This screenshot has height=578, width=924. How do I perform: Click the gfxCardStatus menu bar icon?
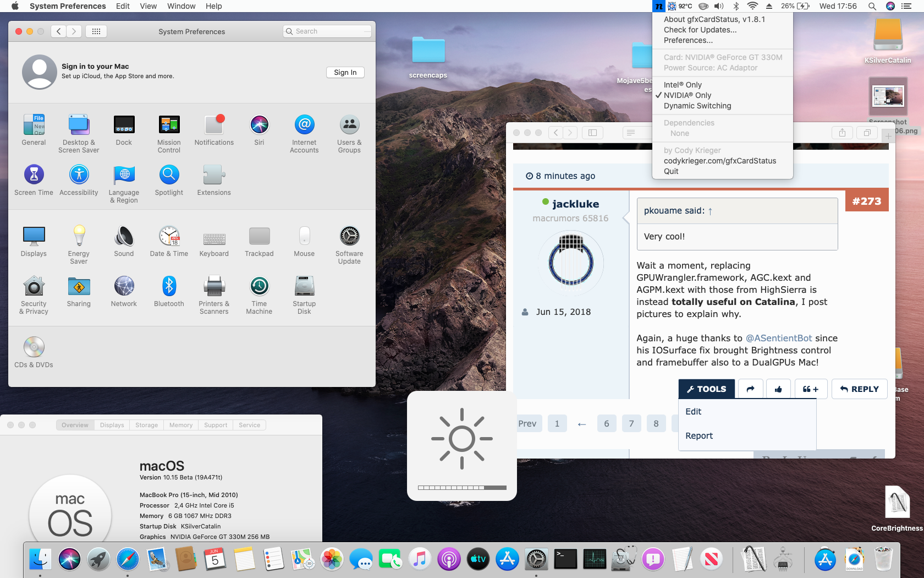coord(659,6)
